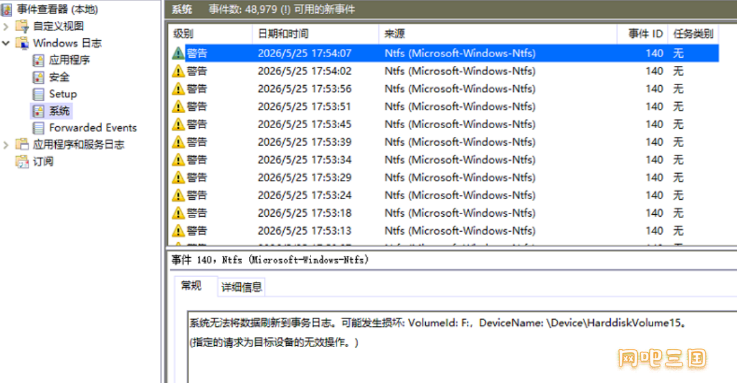
Task: Expand the 自定义视图 tree node
Action: click(x=6, y=26)
